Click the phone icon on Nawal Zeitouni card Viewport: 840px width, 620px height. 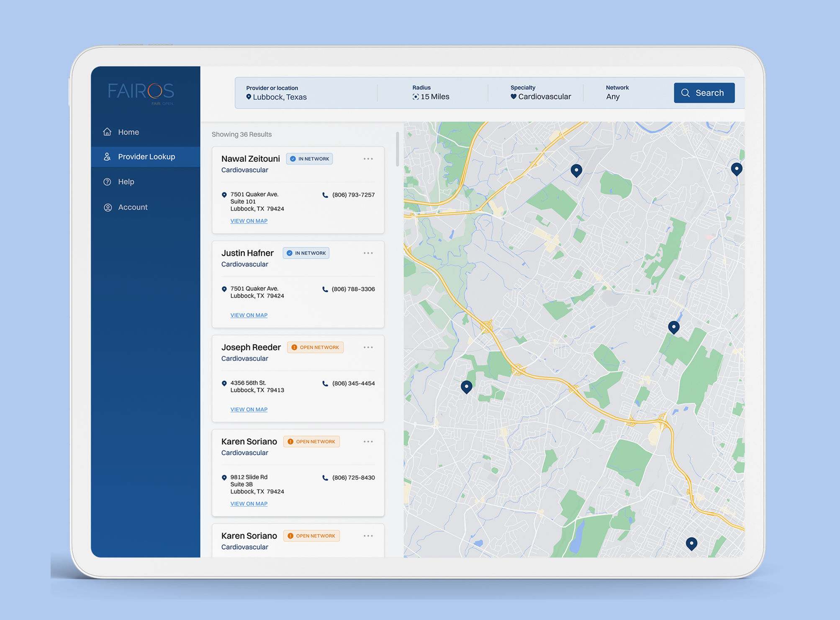click(x=325, y=195)
